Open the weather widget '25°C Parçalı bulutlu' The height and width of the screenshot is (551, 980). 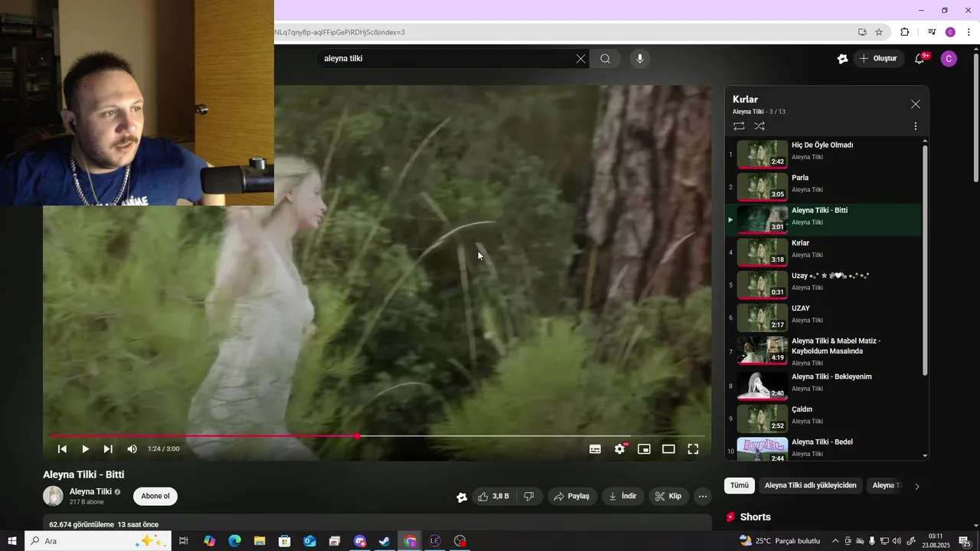click(x=779, y=541)
